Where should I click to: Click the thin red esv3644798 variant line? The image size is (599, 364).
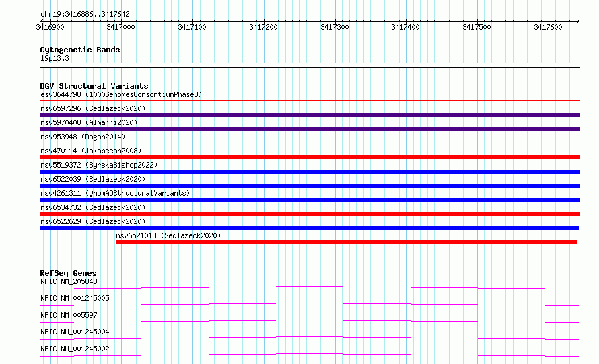[x=310, y=101]
